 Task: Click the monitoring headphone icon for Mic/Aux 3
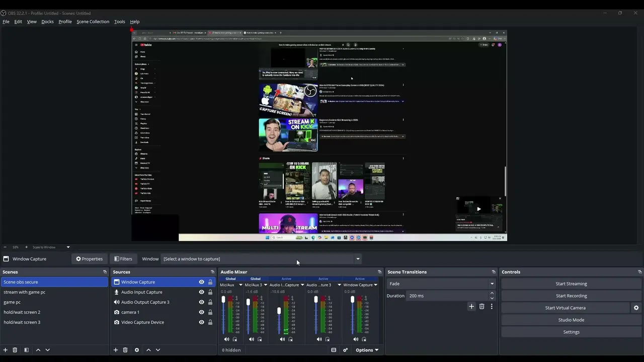[260, 339]
